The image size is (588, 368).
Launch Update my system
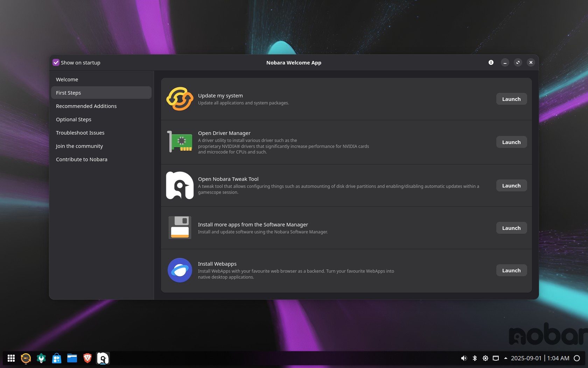(511, 99)
